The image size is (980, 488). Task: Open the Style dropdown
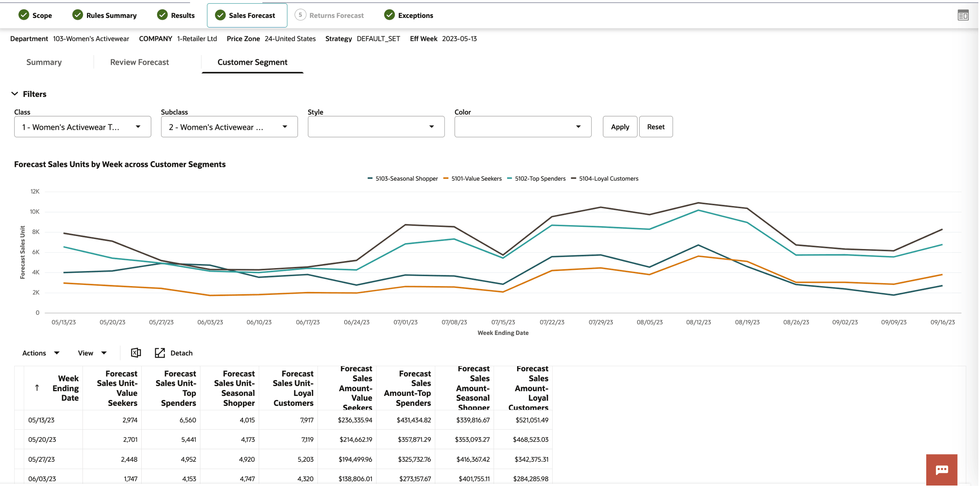point(376,127)
